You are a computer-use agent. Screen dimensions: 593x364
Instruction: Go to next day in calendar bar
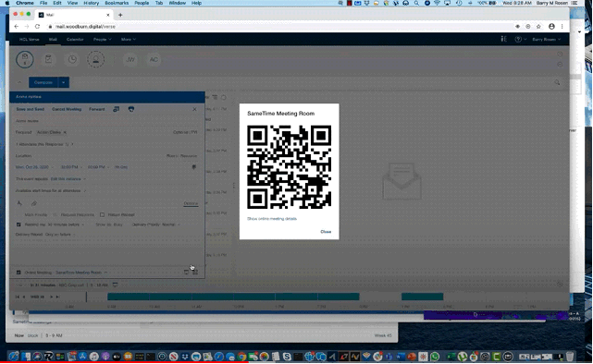point(52,297)
